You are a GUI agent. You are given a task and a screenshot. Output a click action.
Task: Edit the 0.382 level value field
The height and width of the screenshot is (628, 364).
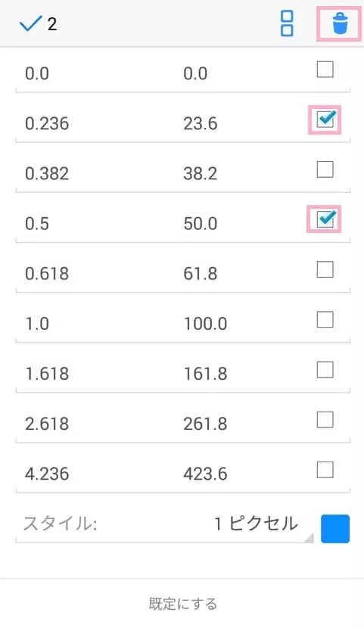95,174
